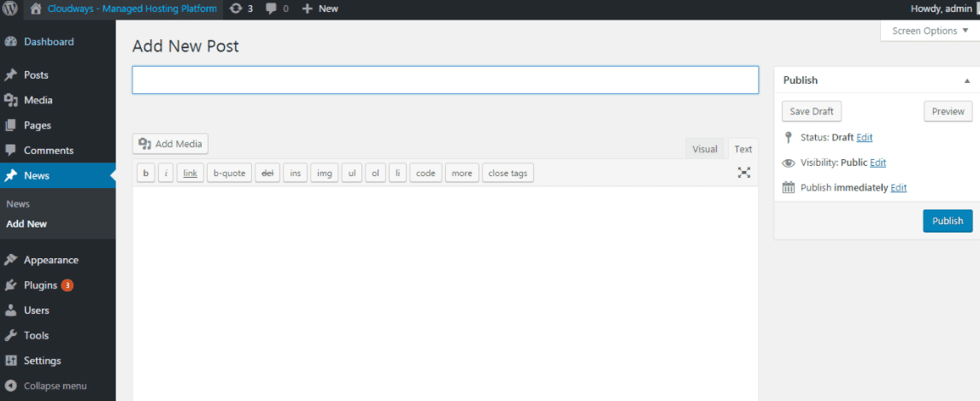Edit the Publish immediately schedule
This screenshot has width=980, height=401.
click(899, 188)
